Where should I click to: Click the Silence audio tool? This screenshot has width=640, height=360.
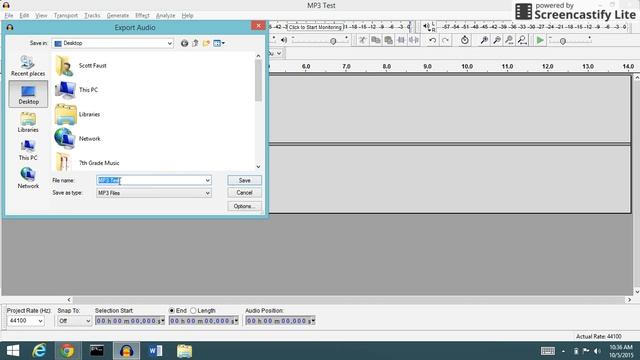click(413, 40)
